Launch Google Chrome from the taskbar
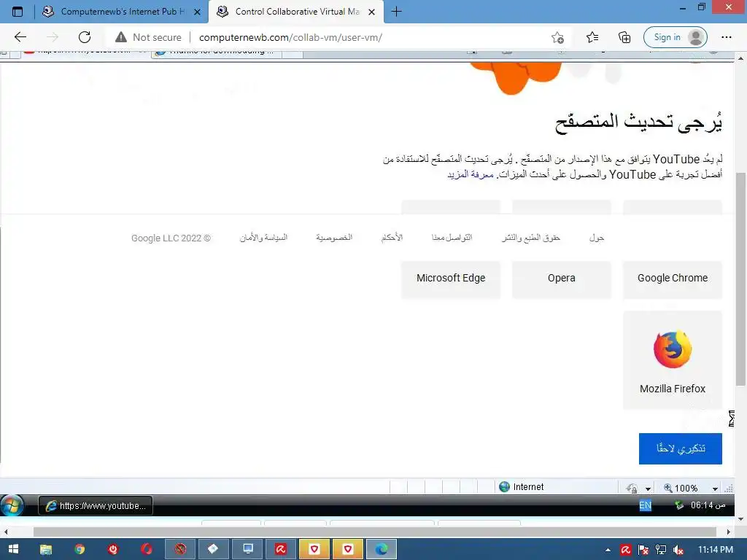Viewport: 747px width, 560px height. (80, 549)
